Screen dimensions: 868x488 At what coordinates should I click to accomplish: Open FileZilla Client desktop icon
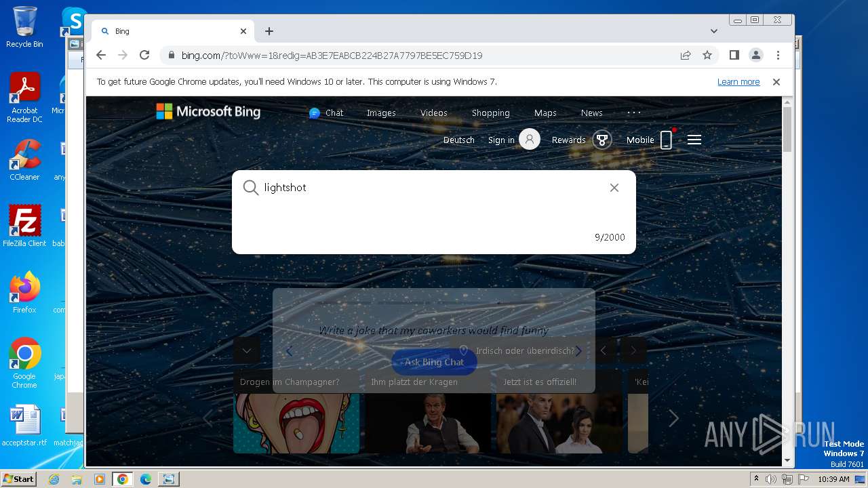[x=24, y=226]
